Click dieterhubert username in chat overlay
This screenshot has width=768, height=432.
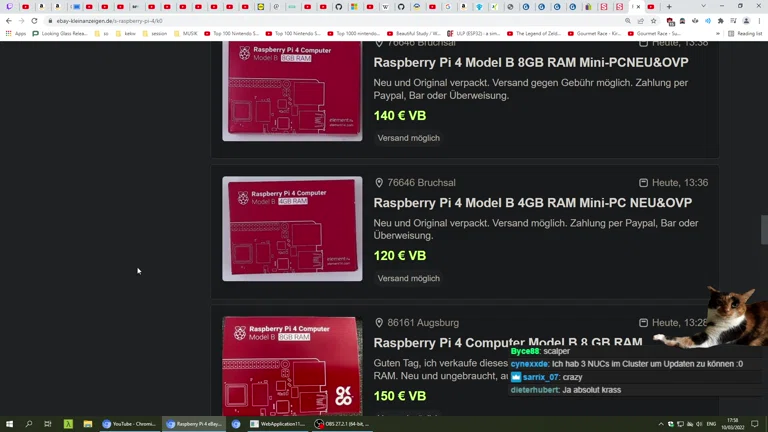click(534, 390)
